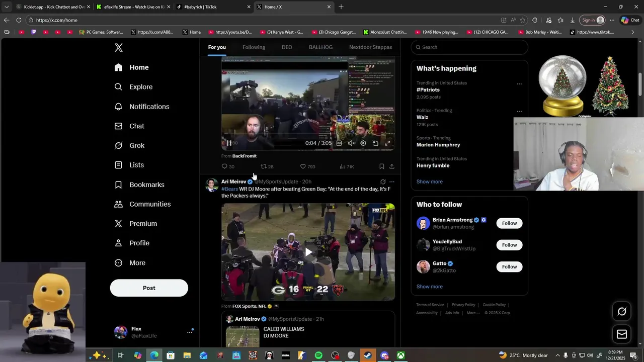644x362 pixels.
Task: Open floating messages button at bottom right
Action: (x=622, y=334)
